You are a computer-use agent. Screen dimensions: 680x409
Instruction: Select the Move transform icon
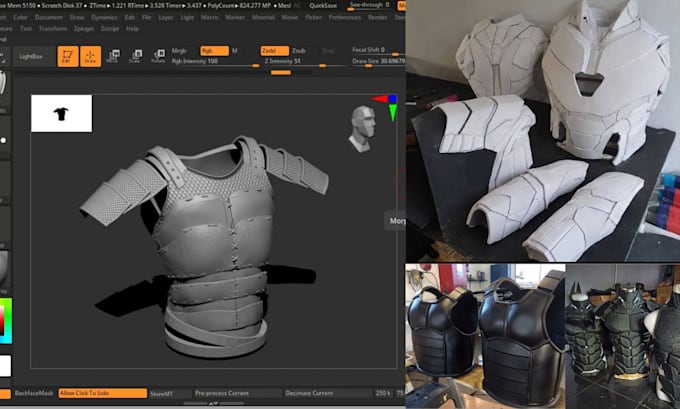(x=113, y=56)
